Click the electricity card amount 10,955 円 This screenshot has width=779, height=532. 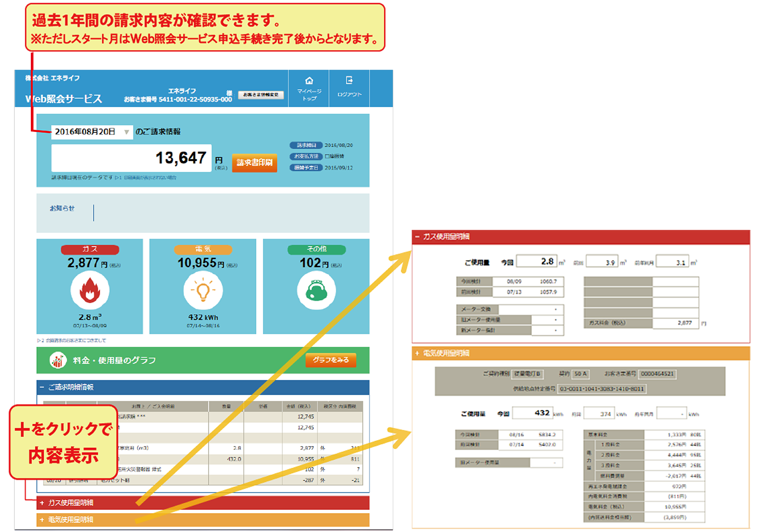(x=201, y=263)
